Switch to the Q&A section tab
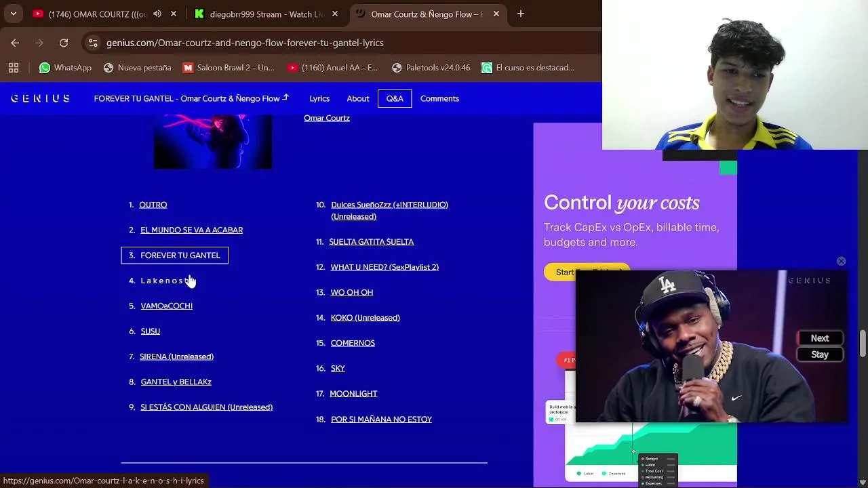This screenshot has height=488, width=868. pyautogui.click(x=395, y=98)
